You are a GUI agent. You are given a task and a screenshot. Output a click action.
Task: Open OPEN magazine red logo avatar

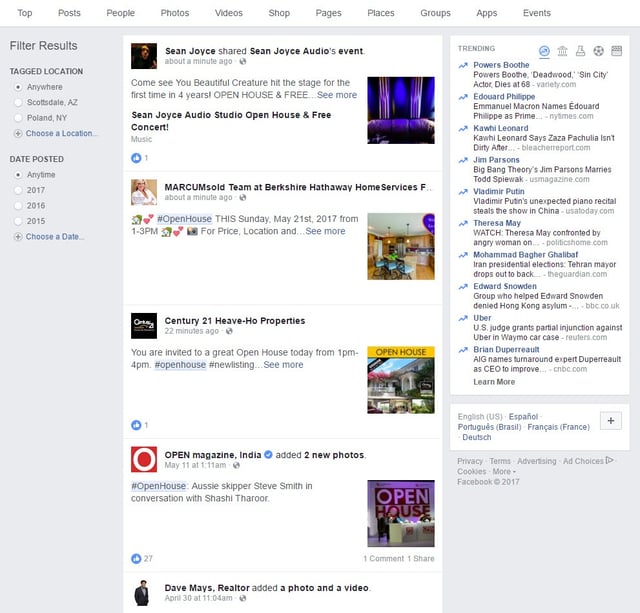click(x=144, y=459)
